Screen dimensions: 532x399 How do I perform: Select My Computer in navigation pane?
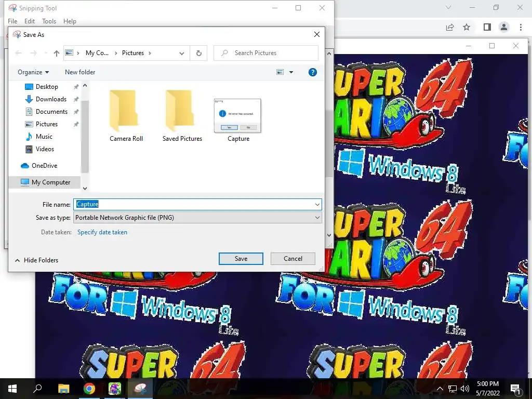pyautogui.click(x=45, y=182)
